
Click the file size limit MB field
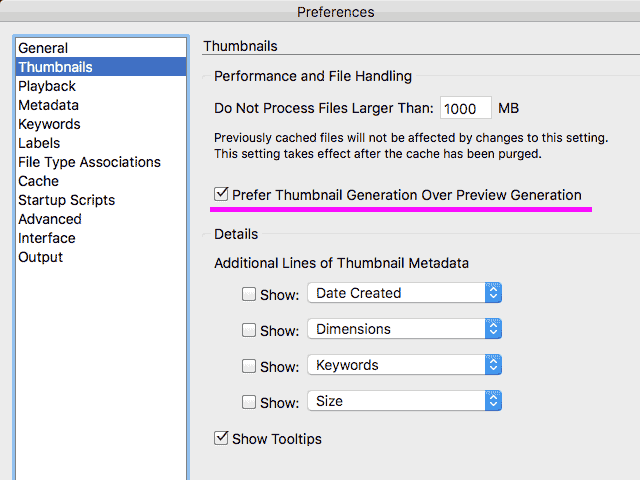(465, 108)
